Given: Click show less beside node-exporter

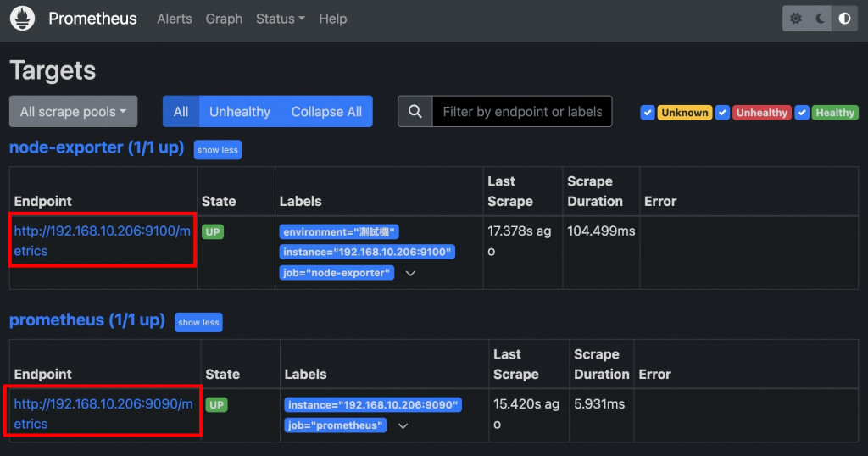Looking at the screenshot, I should point(218,150).
